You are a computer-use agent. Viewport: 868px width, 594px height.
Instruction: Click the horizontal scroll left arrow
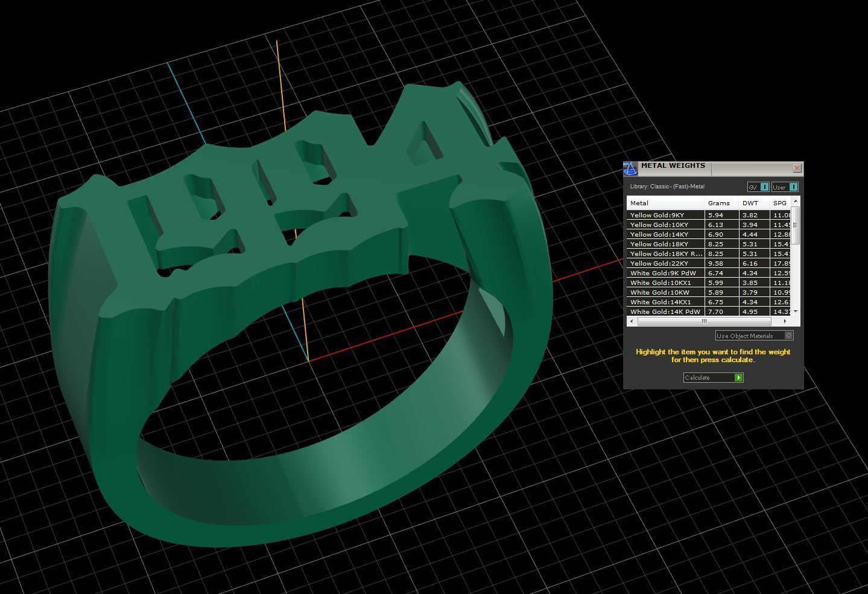coord(632,321)
